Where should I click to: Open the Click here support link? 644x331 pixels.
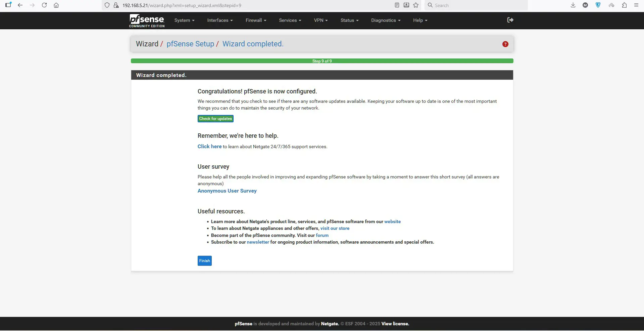pyautogui.click(x=209, y=147)
